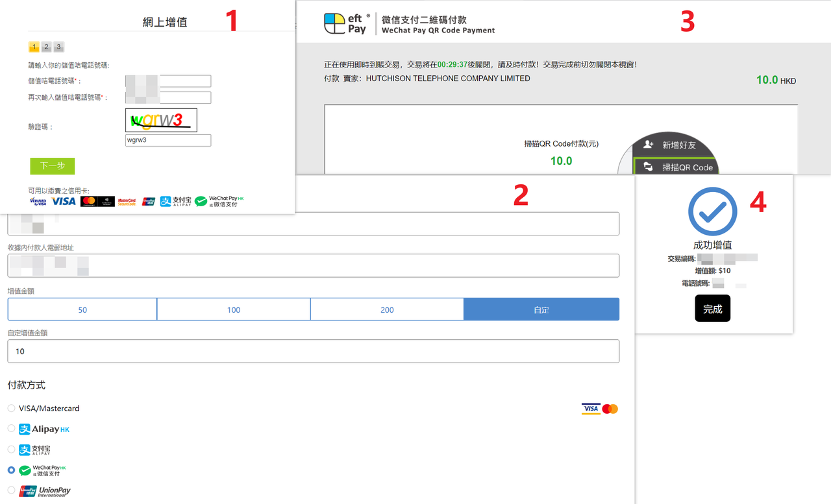Select the UnionPay International payment option

click(x=10, y=490)
